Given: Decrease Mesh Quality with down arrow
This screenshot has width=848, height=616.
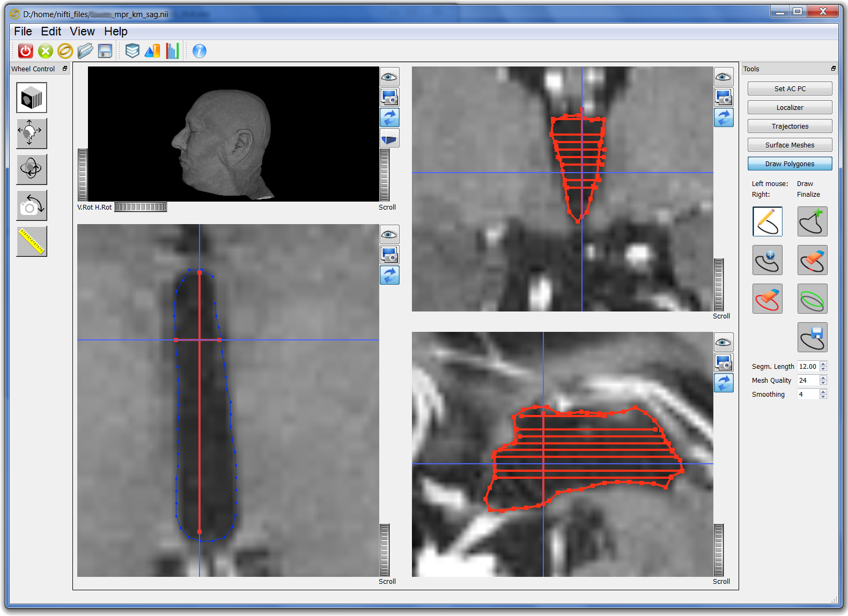Looking at the screenshot, I should click(x=823, y=383).
